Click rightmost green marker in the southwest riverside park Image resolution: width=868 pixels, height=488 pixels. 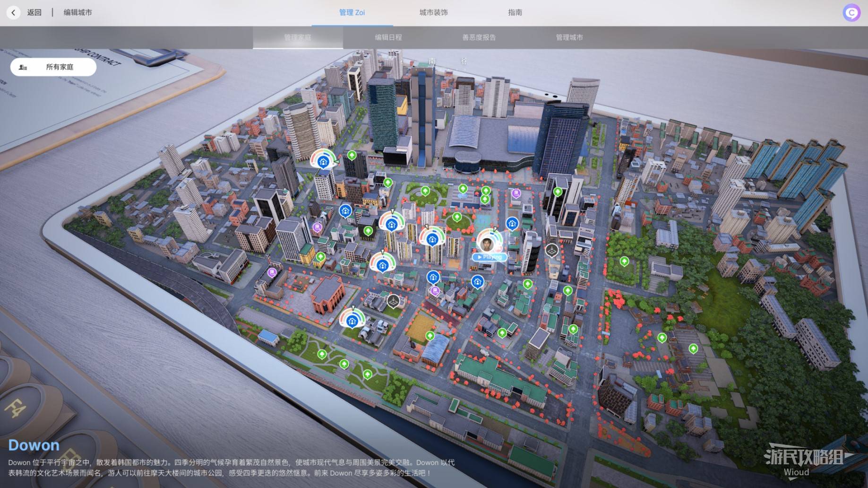[x=367, y=375]
